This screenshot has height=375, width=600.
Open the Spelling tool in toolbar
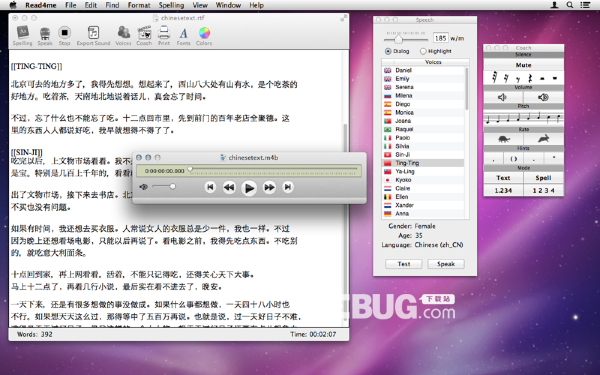coord(23,36)
